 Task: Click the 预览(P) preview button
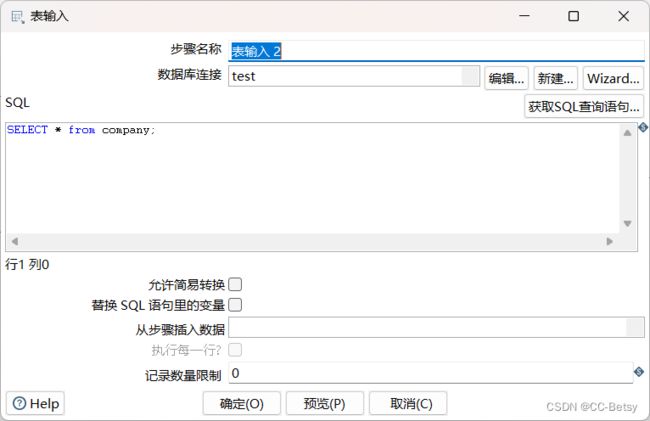325,403
